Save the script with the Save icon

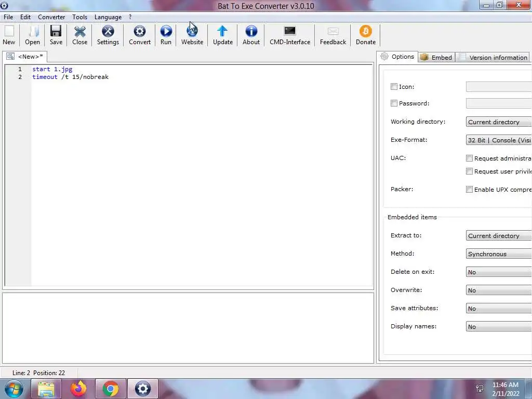(x=56, y=31)
